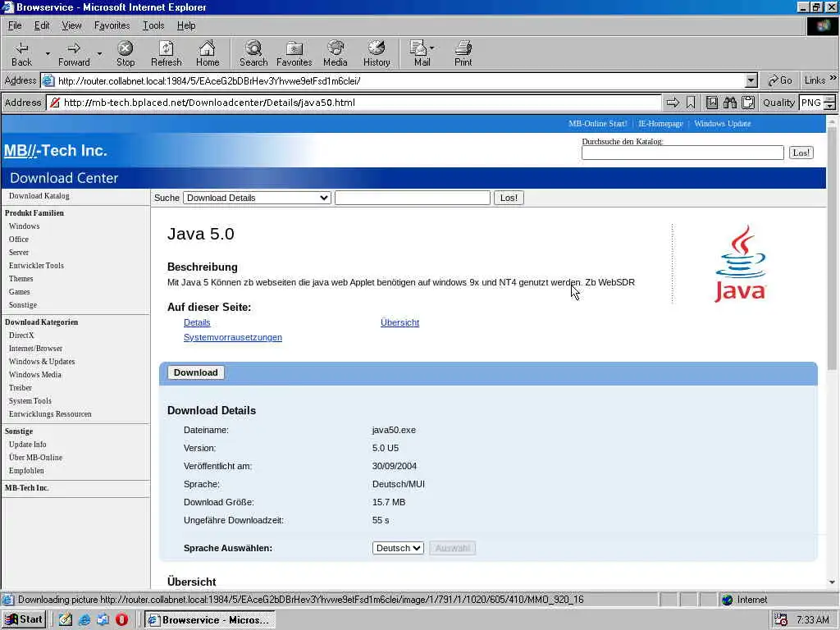This screenshot has width=840, height=630.
Task: Click the Browservice clipboard icon
Action: click(748, 103)
